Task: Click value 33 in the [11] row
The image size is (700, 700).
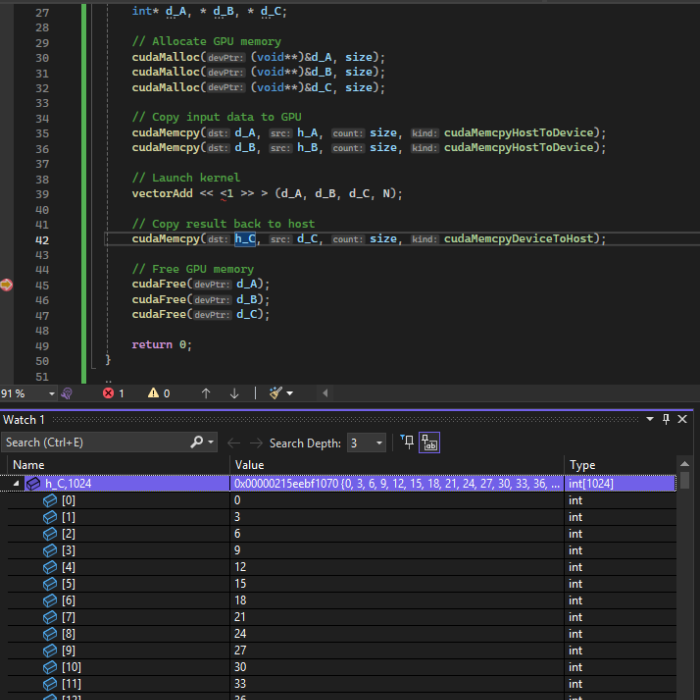Action: pyautogui.click(x=240, y=683)
